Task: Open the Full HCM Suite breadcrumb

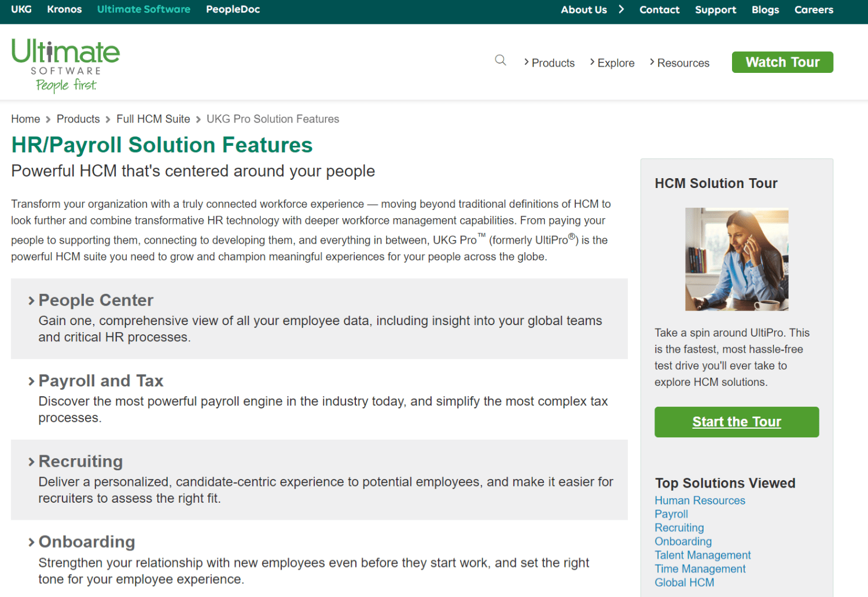Action: point(153,119)
